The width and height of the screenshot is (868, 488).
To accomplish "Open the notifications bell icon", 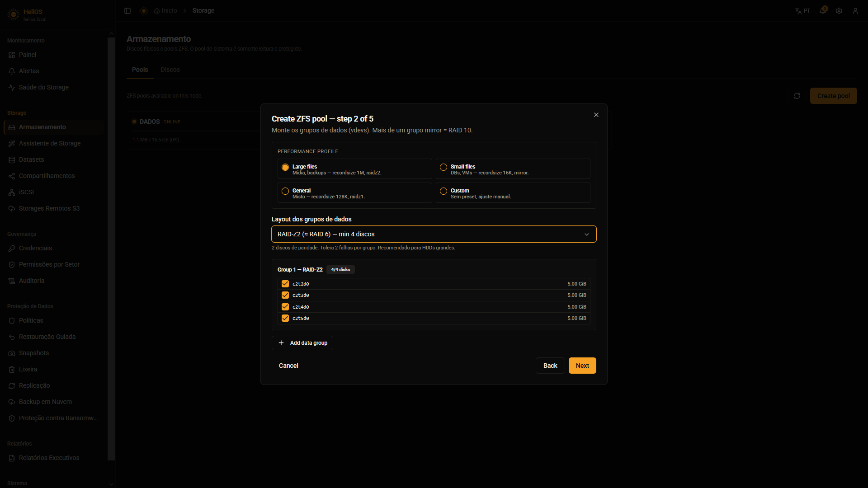I will [x=823, y=11].
